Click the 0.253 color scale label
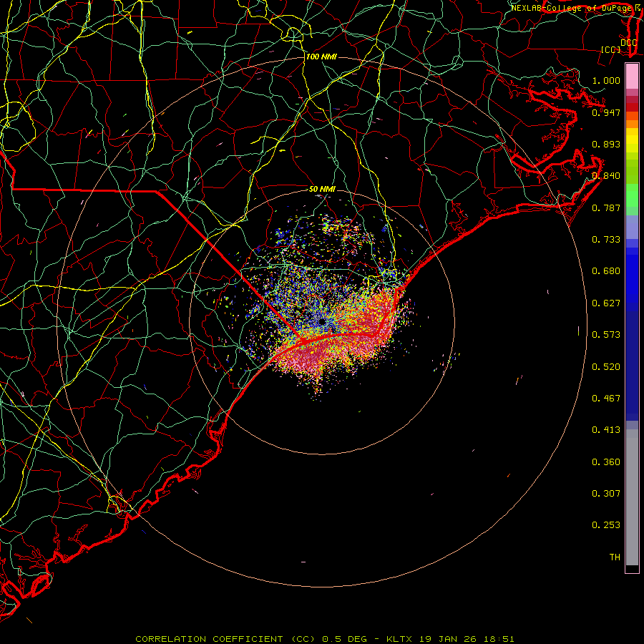The height and width of the screenshot is (644, 644). 606,525
